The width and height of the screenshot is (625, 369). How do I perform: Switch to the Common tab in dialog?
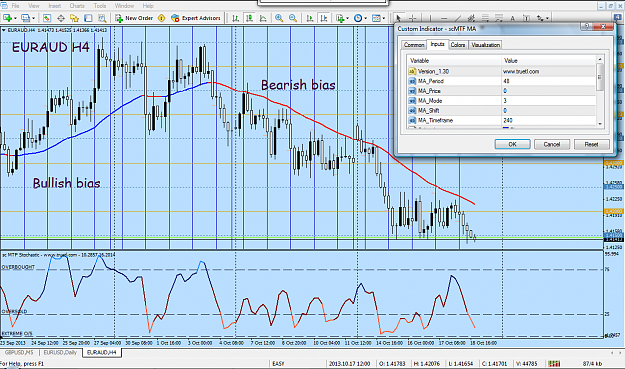(x=414, y=45)
